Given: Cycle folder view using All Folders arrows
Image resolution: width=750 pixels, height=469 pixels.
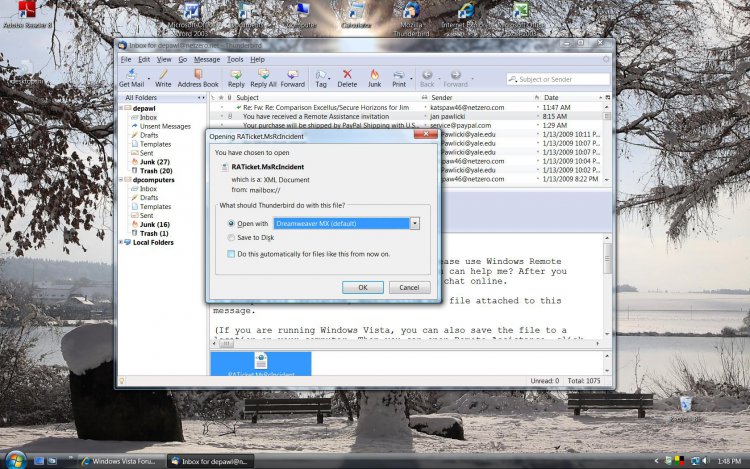Looking at the screenshot, I should click(x=201, y=98).
